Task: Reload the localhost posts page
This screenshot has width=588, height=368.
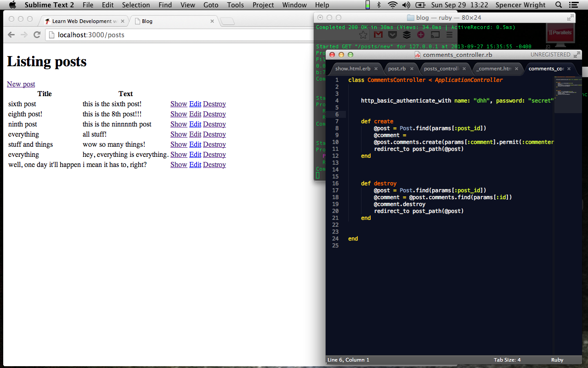Action: click(37, 35)
